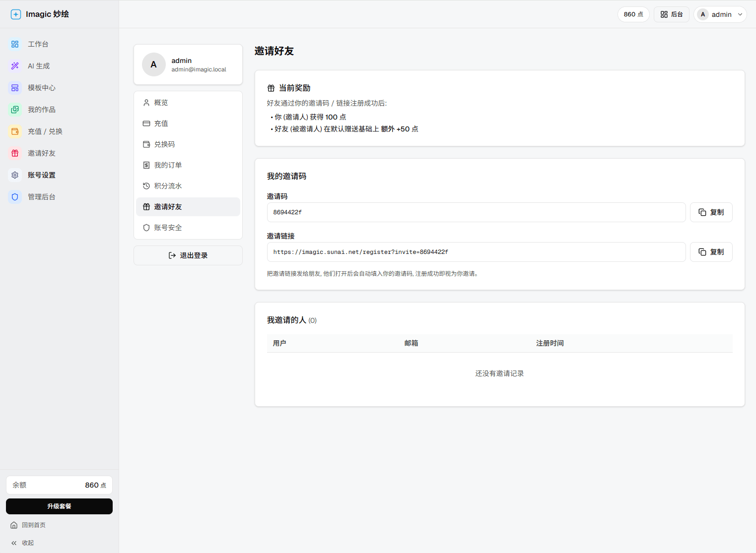Copy the invite code 8694422f
756x553 pixels.
pos(711,212)
